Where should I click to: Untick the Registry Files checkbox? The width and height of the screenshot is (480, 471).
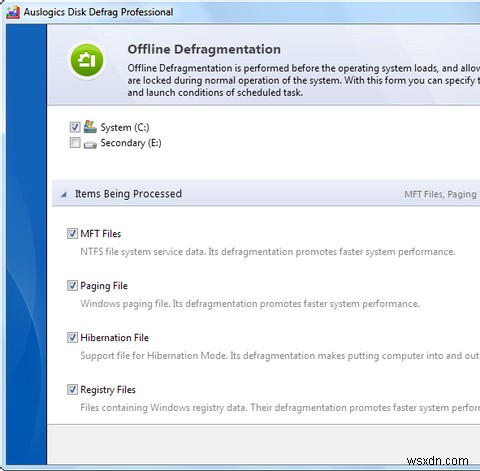pos(72,389)
